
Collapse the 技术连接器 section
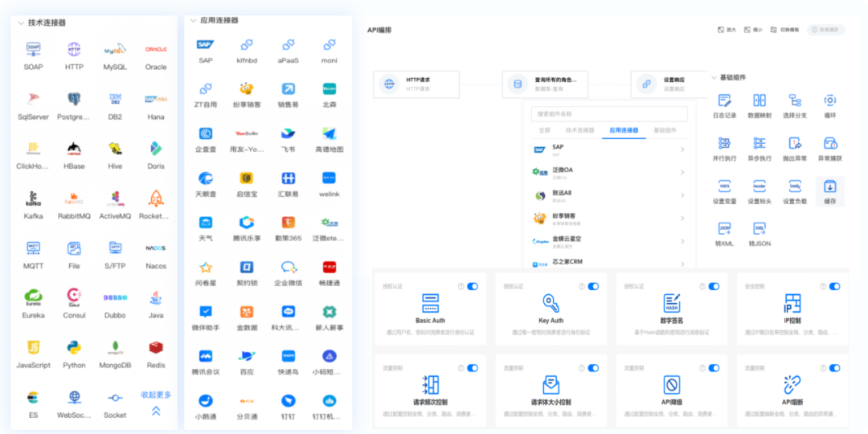tap(21, 23)
